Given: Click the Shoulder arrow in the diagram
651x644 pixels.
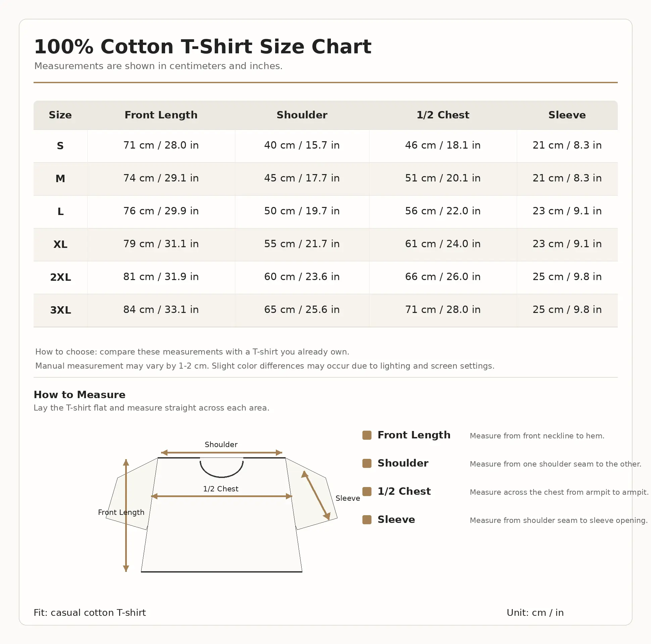Looking at the screenshot, I should tap(221, 453).
